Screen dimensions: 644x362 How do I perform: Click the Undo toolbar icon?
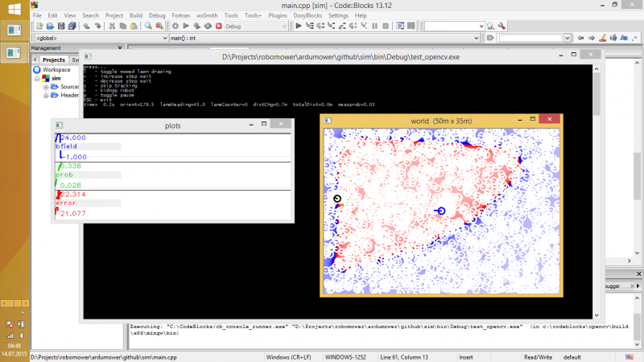(x=87, y=27)
